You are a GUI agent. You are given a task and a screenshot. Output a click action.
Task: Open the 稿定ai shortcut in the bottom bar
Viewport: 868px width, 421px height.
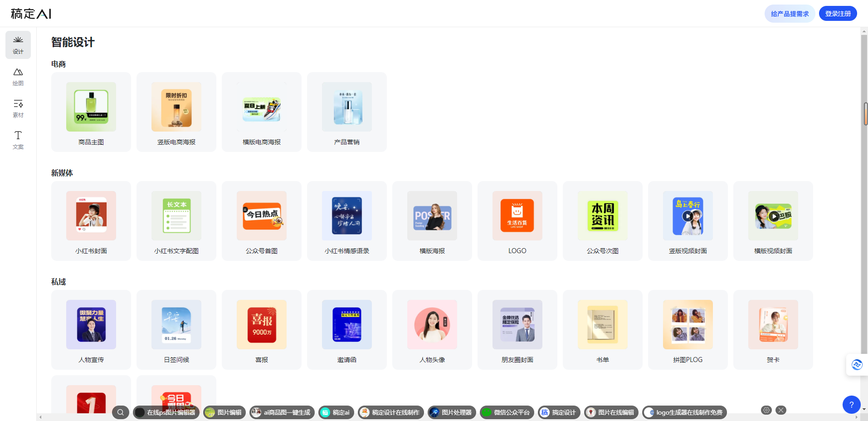point(336,412)
